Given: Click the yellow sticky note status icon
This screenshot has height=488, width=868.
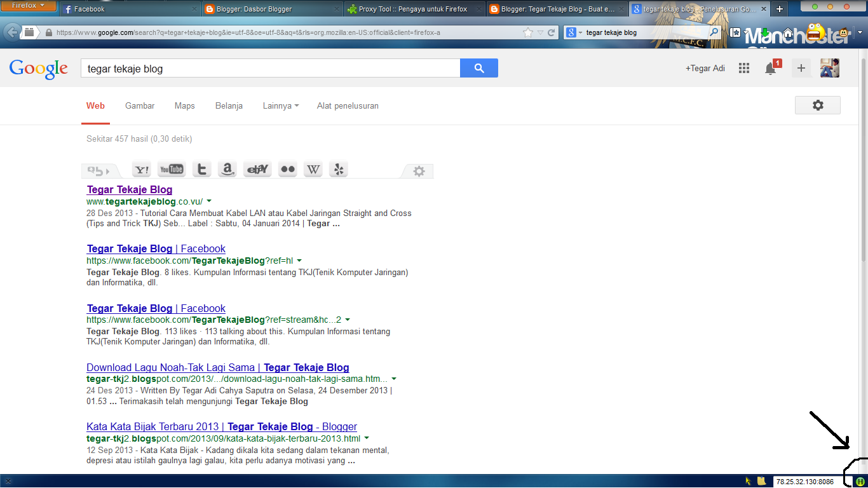Looking at the screenshot, I should pyautogui.click(x=761, y=481).
